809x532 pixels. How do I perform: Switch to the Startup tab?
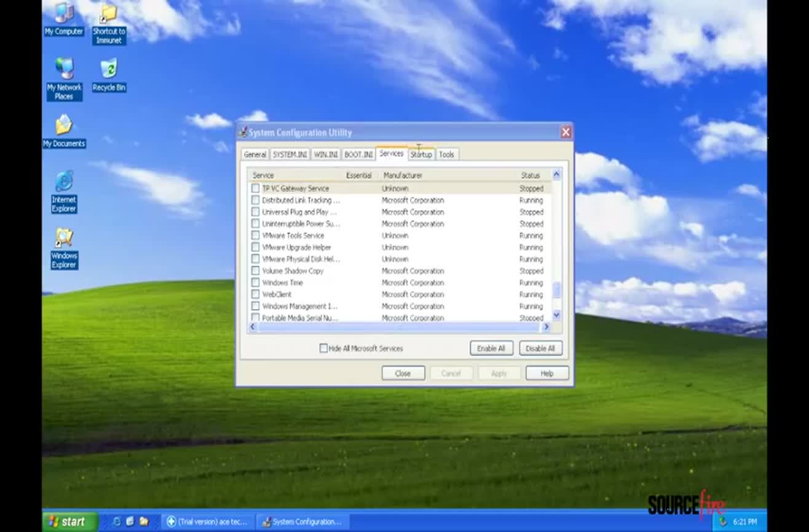pos(421,154)
